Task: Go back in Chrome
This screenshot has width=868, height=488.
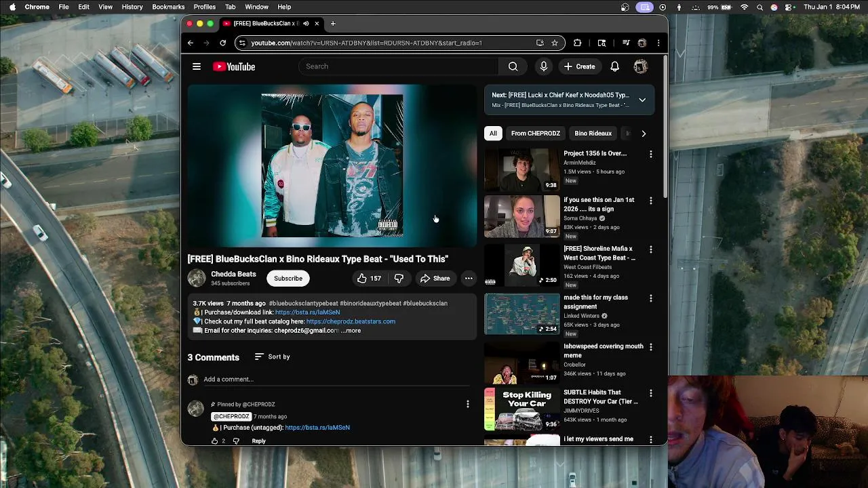Action: point(191,43)
